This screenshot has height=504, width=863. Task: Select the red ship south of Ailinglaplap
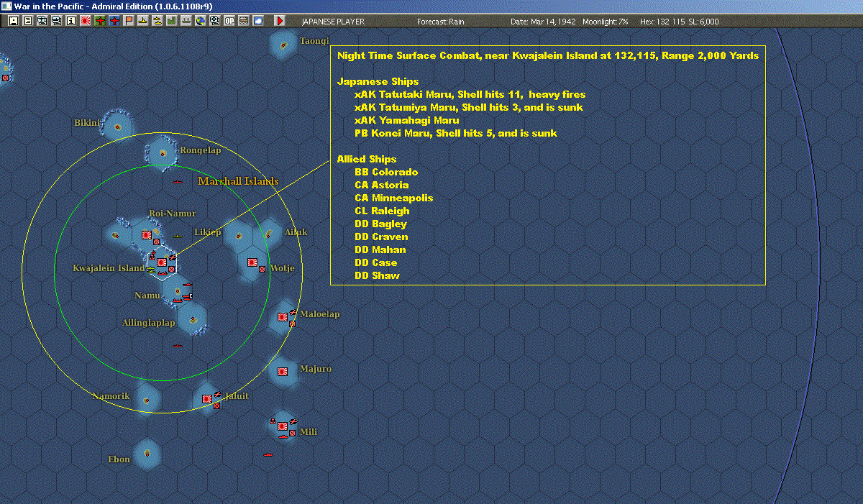pyautogui.click(x=178, y=346)
